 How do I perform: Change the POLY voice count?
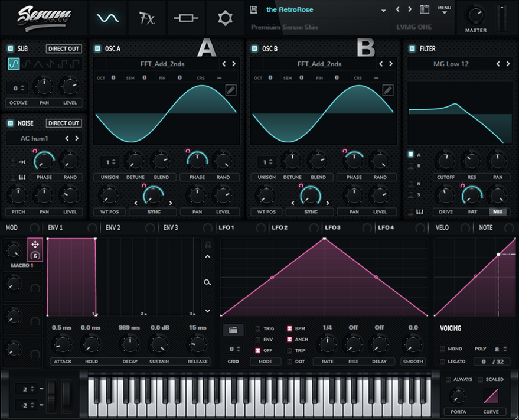coord(499,349)
